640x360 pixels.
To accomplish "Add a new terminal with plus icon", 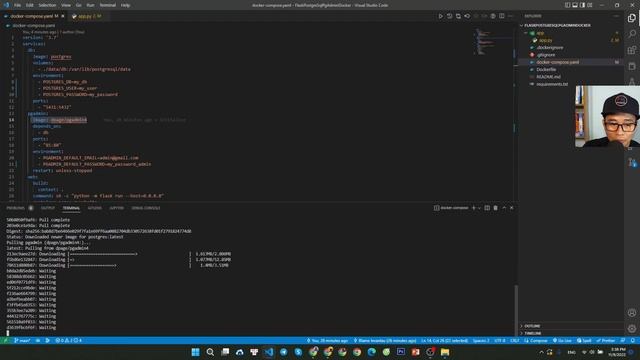I will [x=474, y=208].
